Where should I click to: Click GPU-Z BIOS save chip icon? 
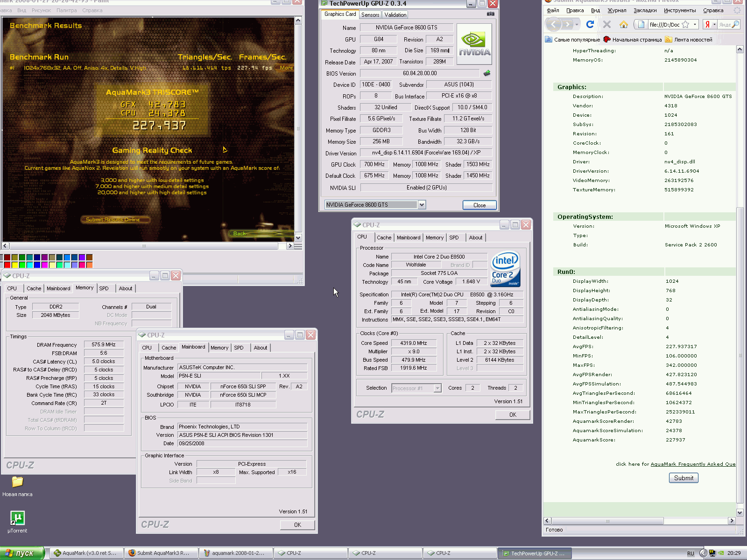[x=487, y=73]
